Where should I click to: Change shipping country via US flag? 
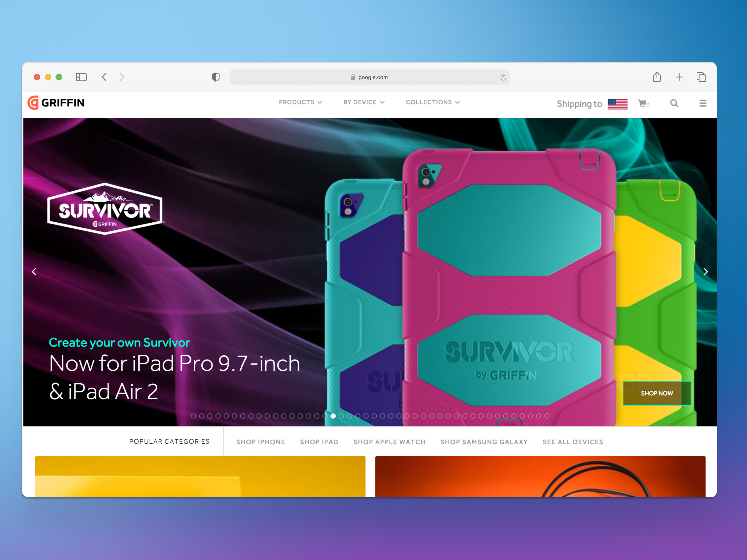coord(617,104)
